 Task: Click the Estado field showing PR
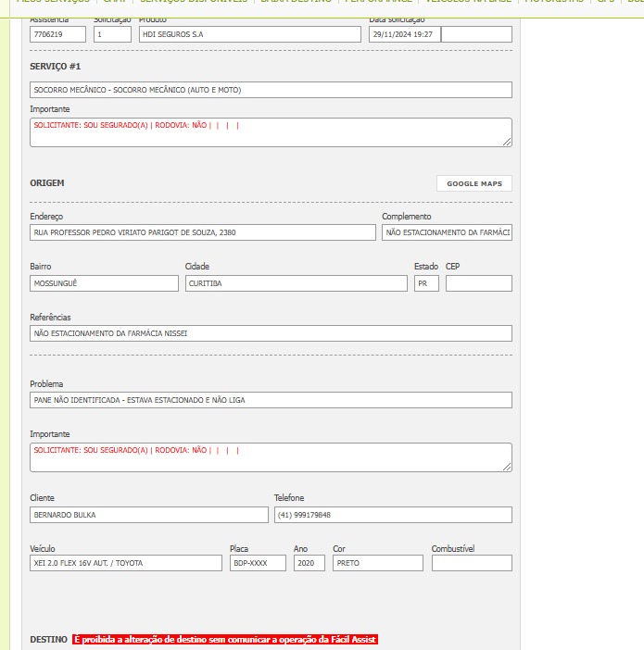click(426, 283)
